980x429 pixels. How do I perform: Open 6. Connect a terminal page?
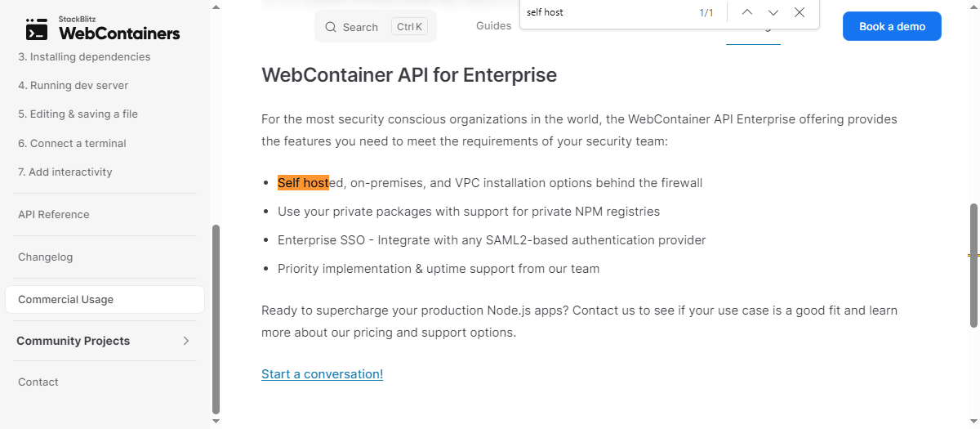point(72,143)
